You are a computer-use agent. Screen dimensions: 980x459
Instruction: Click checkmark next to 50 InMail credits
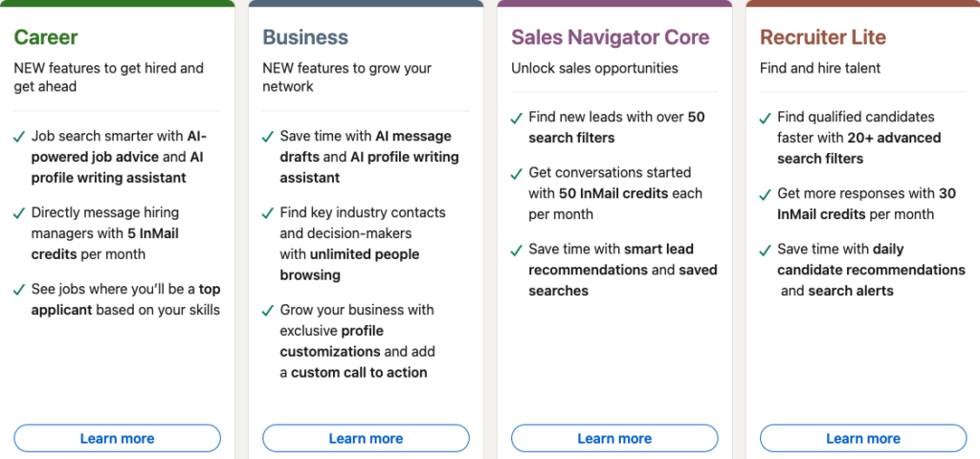tap(517, 173)
